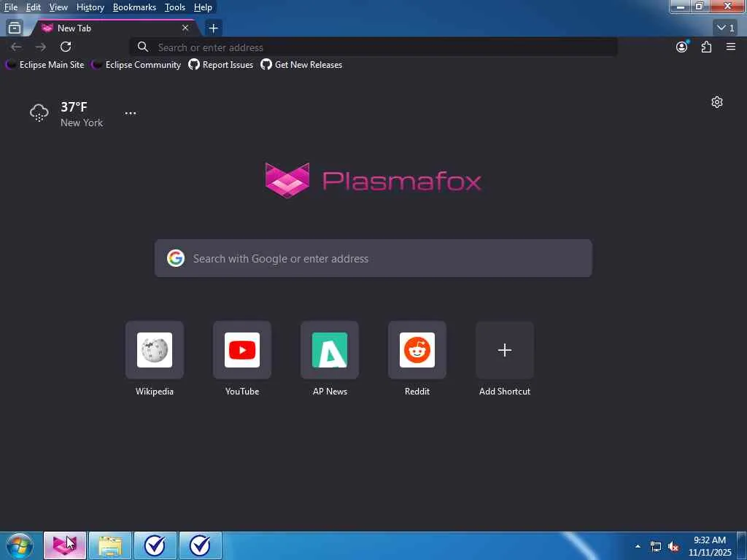The image size is (747, 560).
Task: Expand the list all tabs dropdown
Action: 726,28
